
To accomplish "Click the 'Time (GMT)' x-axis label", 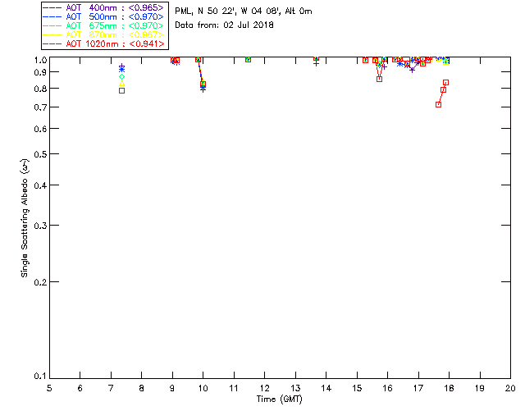I will tap(279, 399).
